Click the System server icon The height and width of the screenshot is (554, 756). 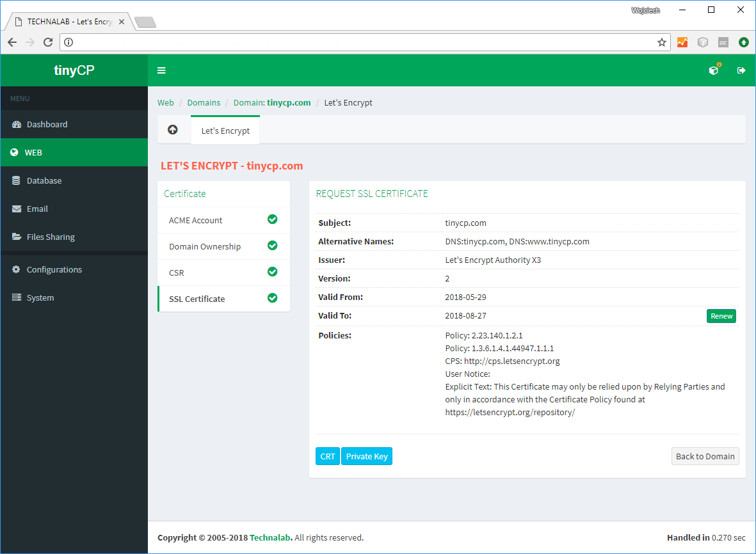(x=17, y=297)
